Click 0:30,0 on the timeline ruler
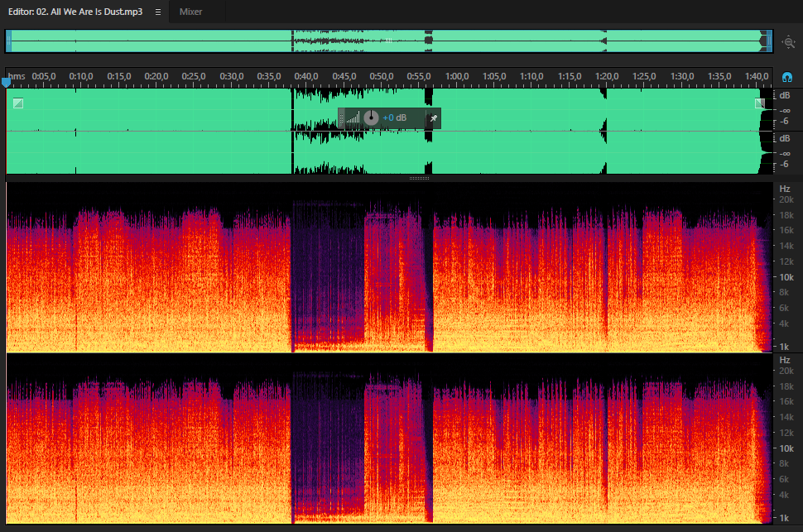Screen dimensions: 803x532 tap(232, 76)
